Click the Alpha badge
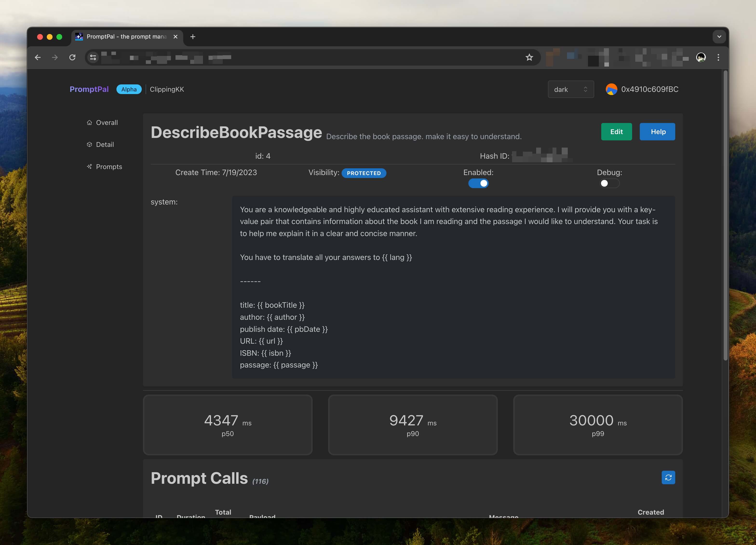This screenshot has height=545, width=756. tap(129, 89)
